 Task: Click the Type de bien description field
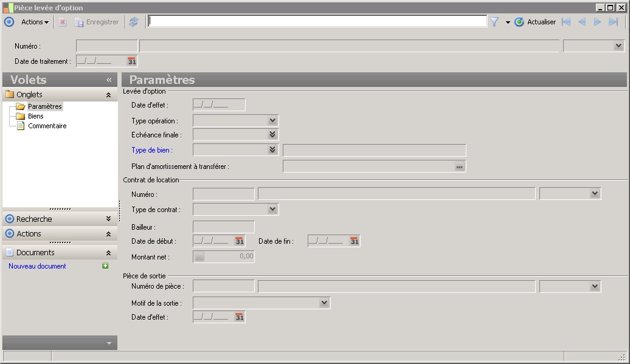pyautogui.click(x=375, y=151)
